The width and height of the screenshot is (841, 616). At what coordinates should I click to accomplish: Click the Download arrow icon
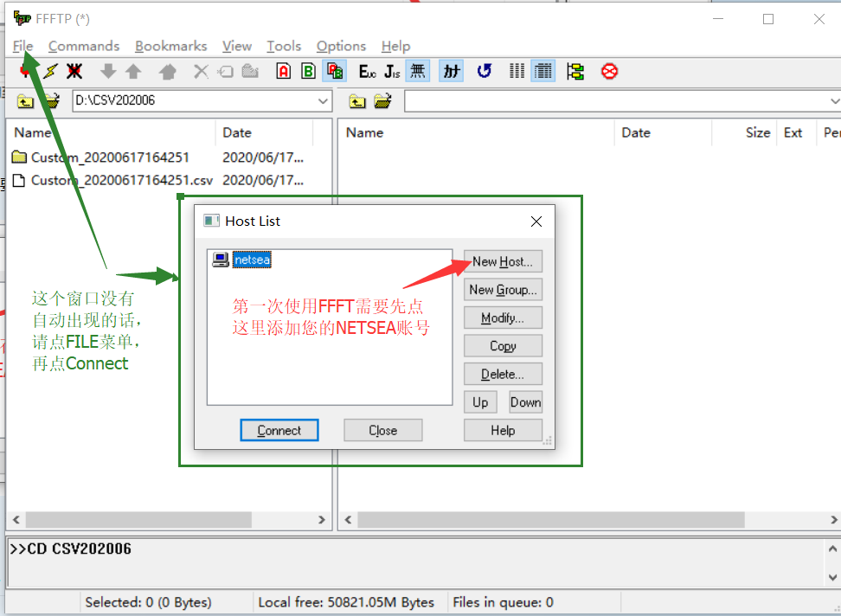tap(108, 71)
